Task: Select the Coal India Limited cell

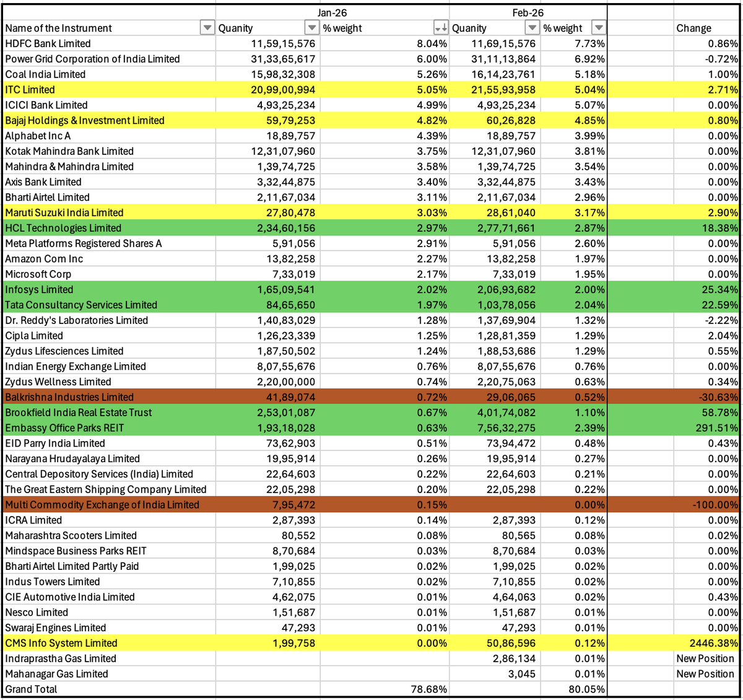Action: [109, 74]
